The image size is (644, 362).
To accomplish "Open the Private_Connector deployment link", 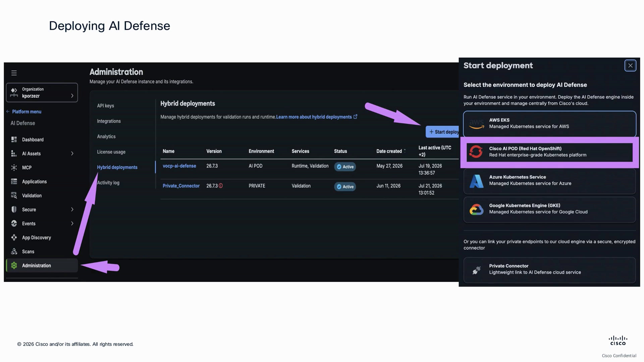I will coord(181,186).
